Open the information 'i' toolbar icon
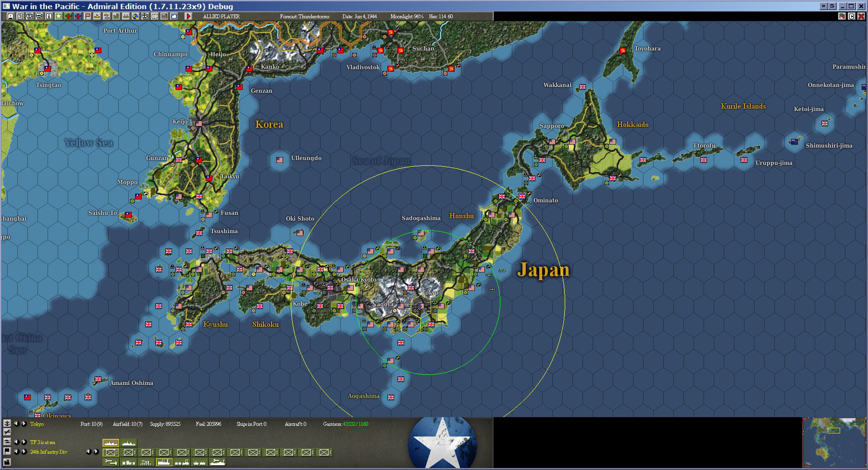The width and height of the screenshot is (868, 470). (x=49, y=16)
